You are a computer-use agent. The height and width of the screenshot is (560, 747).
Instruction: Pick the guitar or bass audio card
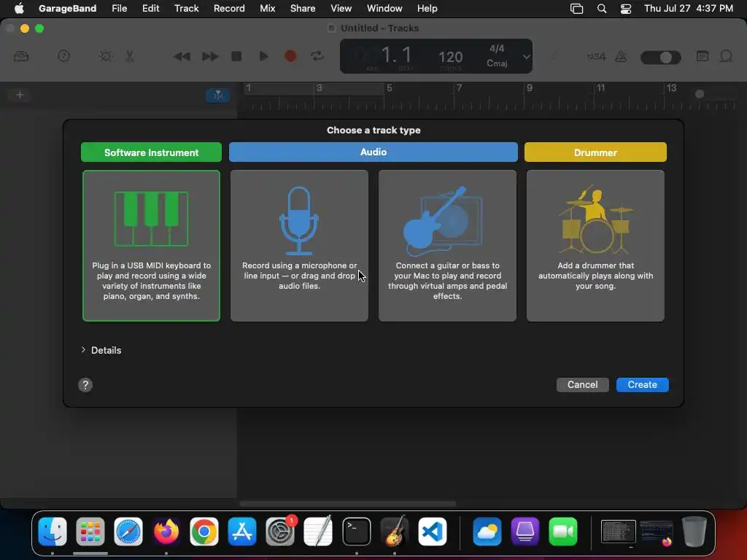click(447, 245)
